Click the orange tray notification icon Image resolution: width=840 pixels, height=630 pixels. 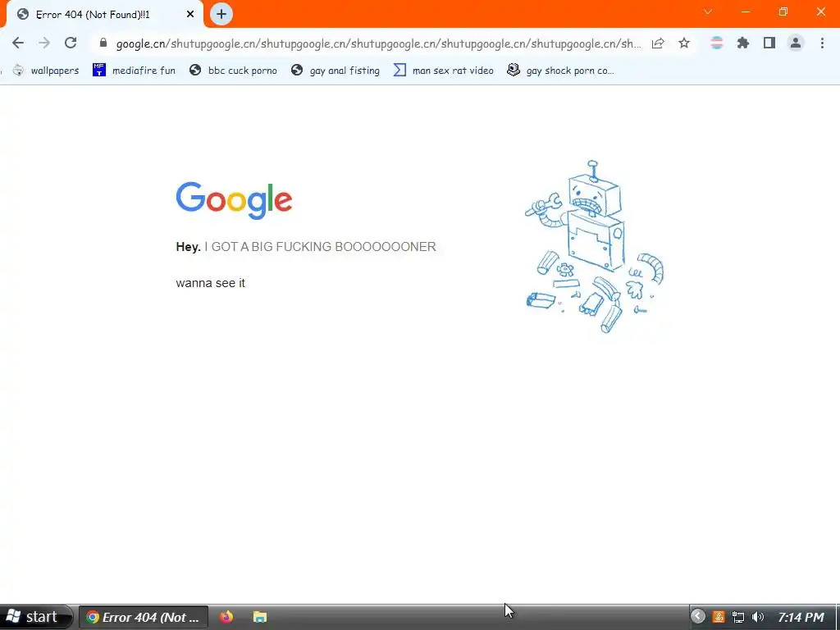pyautogui.click(x=719, y=617)
